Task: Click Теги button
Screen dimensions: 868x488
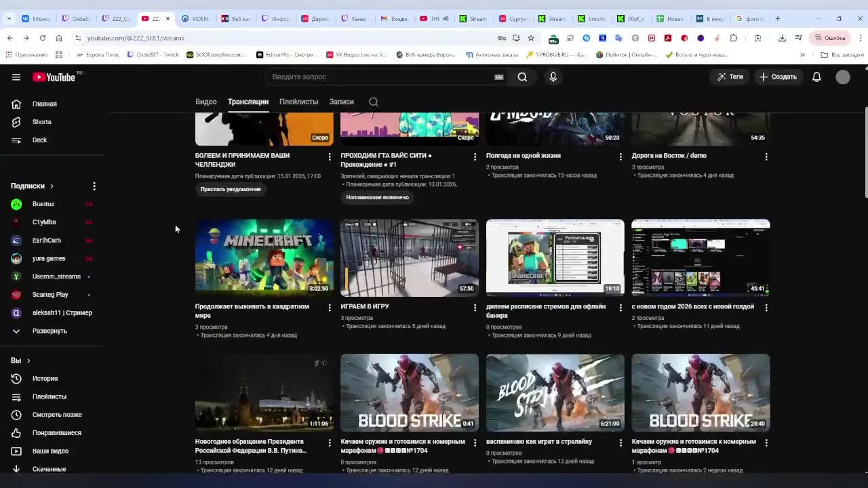Action: [x=730, y=77]
